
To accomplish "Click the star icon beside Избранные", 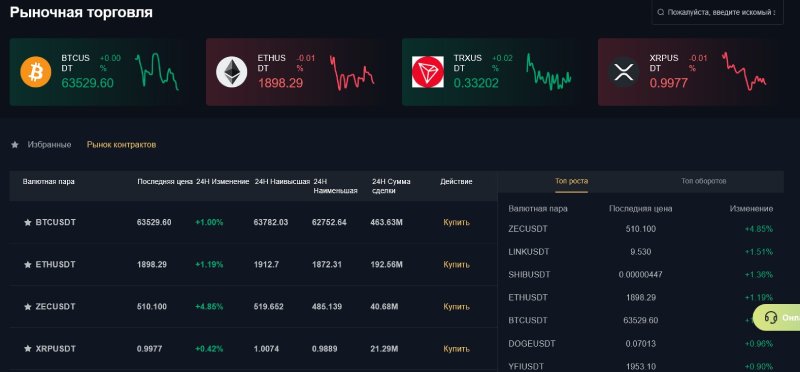I will (15, 145).
